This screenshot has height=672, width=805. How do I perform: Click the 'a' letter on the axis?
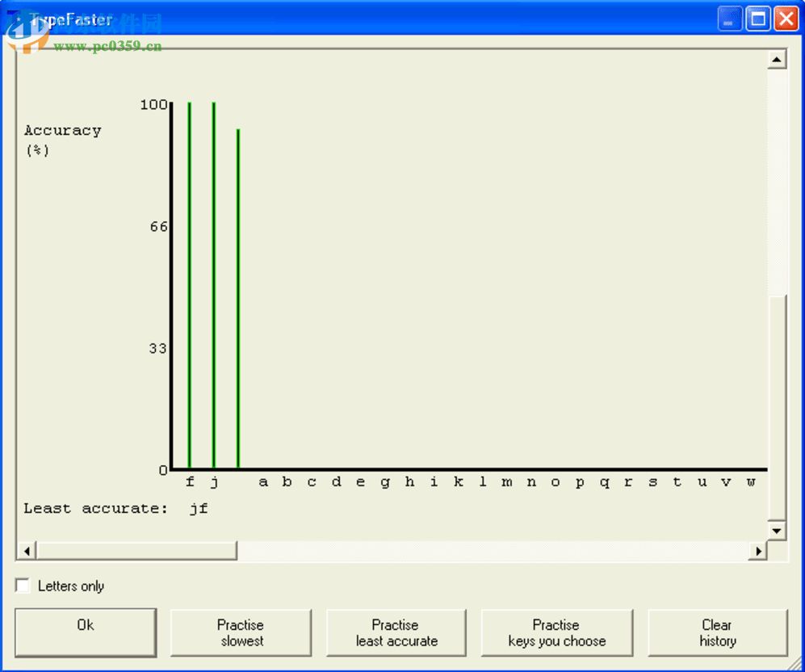click(263, 482)
